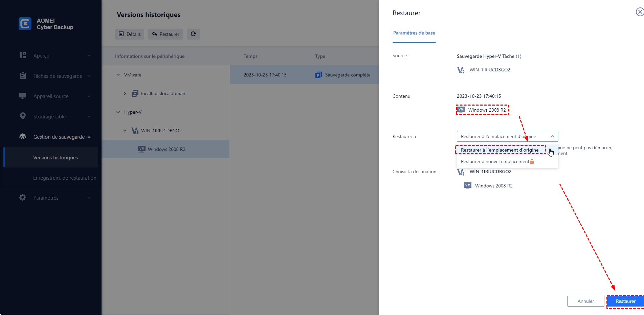Click the AOMEI Cyber Backup logo
Image resolution: width=644 pixels, height=315 pixels.
(x=25, y=24)
